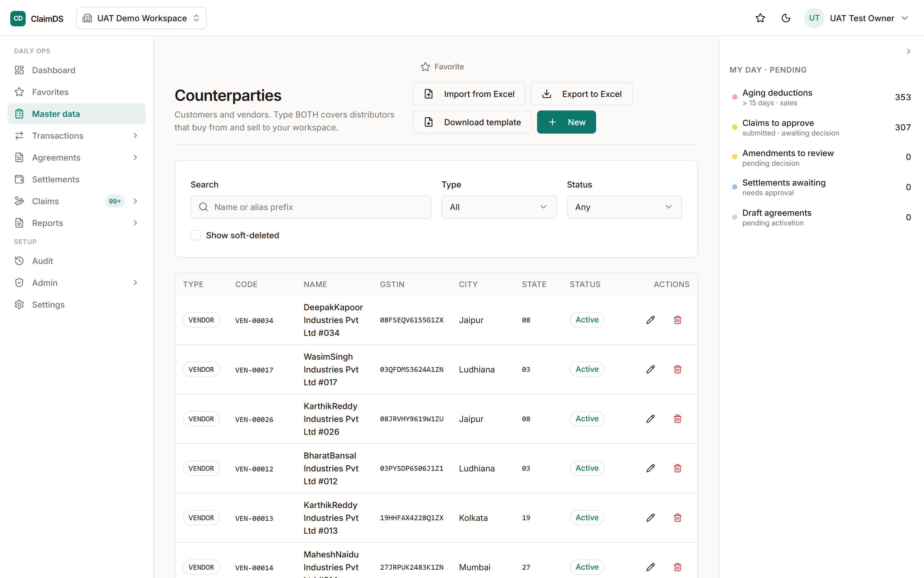
Task: Delete vendor VEN-00034 with trash icon
Action: coord(677,320)
